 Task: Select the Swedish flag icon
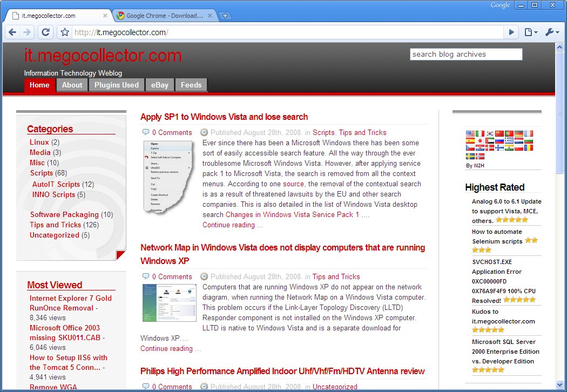pyautogui.click(x=470, y=156)
